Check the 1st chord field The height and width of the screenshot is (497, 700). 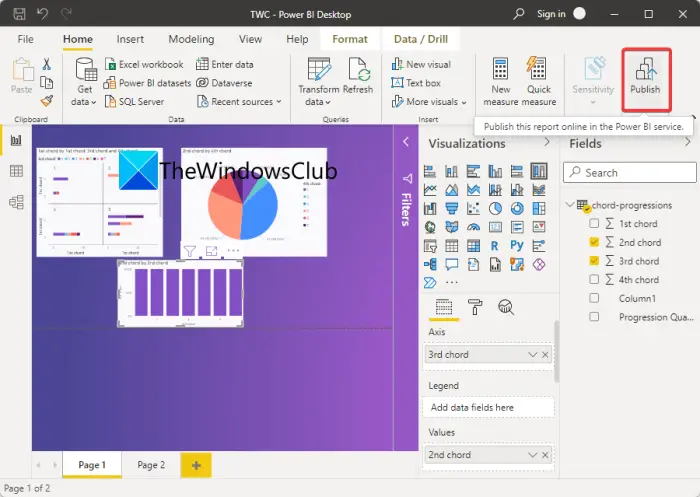(594, 223)
